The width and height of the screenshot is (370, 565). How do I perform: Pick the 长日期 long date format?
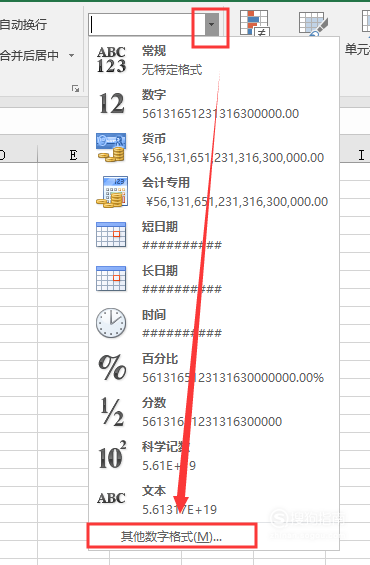click(214, 280)
